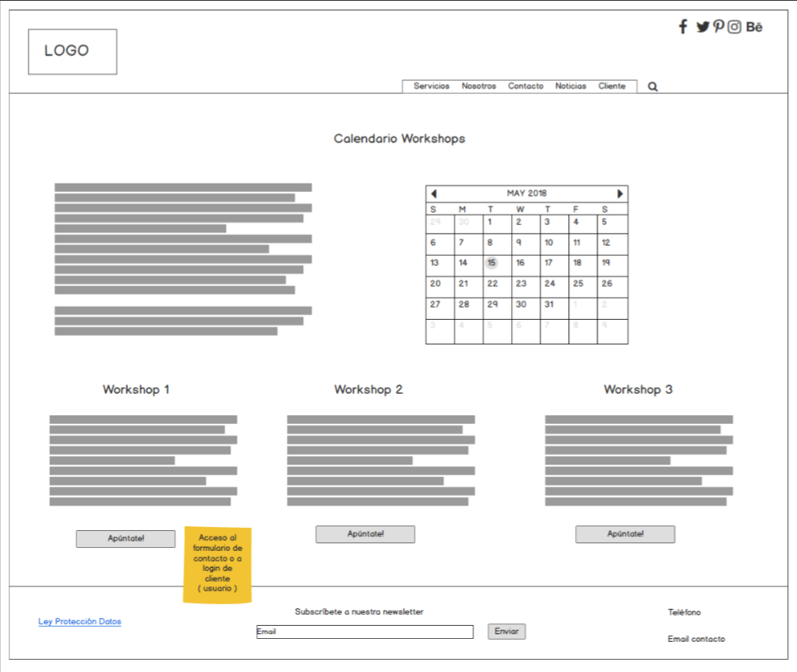Open the Instagram social icon
Image resolution: width=797 pixels, height=672 pixels.
[734, 27]
